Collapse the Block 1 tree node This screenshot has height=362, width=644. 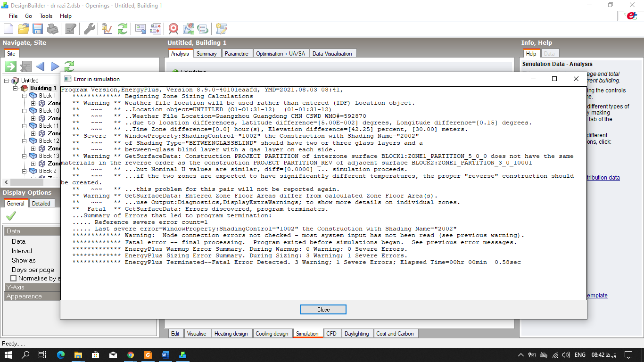pos(25,96)
